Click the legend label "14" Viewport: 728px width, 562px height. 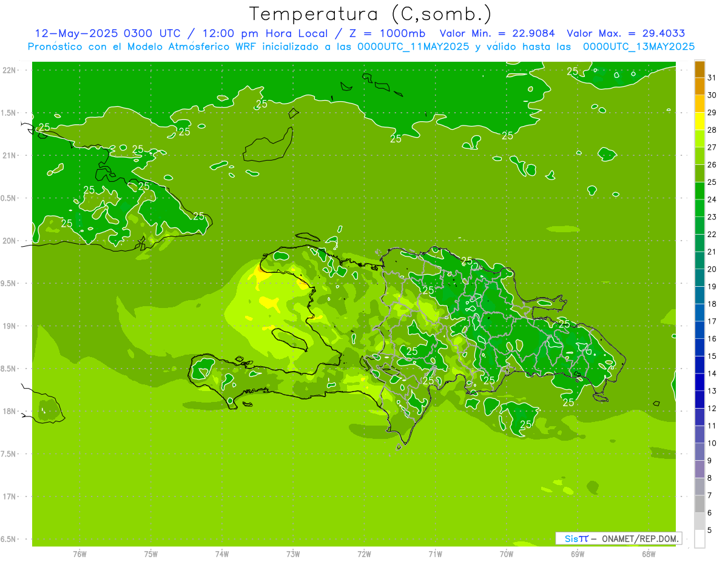(x=712, y=373)
